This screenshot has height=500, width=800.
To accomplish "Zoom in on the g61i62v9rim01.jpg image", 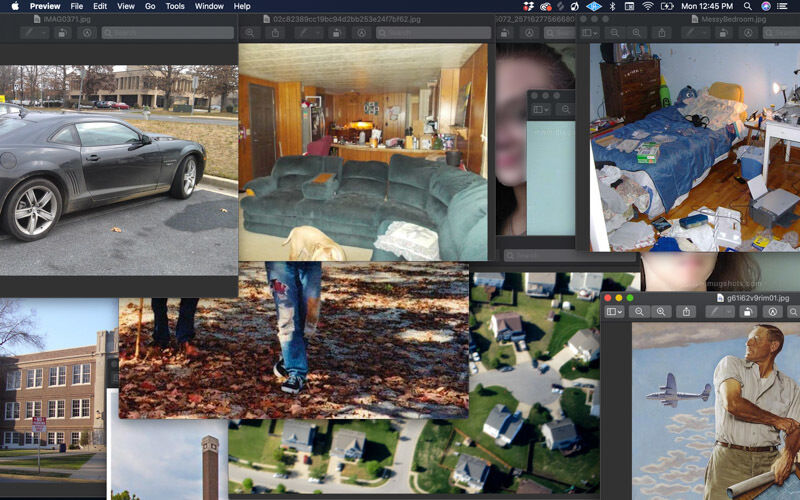I will pos(661,312).
